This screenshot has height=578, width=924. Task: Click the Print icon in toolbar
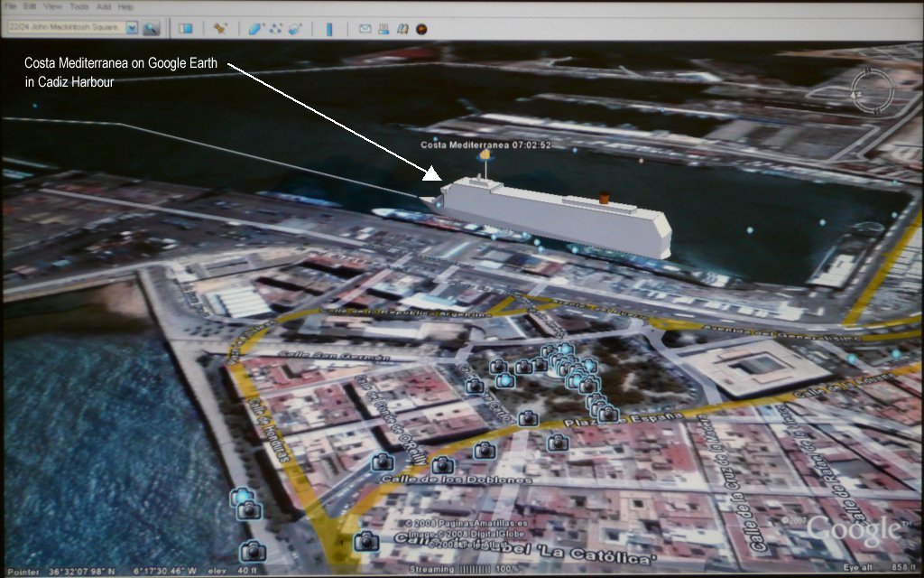(383, 28)
